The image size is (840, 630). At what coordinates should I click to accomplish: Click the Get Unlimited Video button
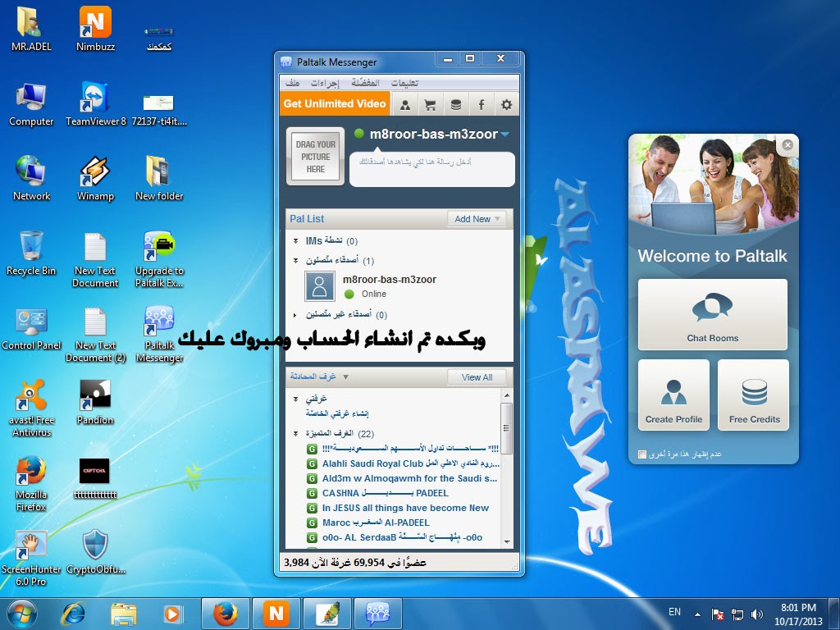click(x=335, y=104)
